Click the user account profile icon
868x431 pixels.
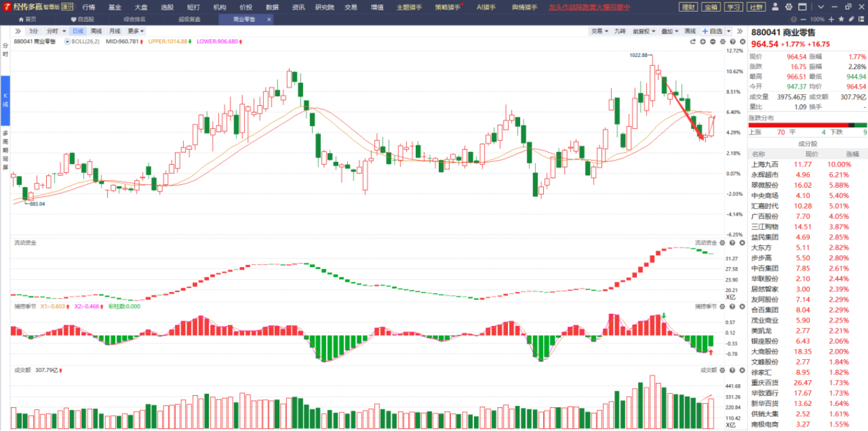point(776,7)
